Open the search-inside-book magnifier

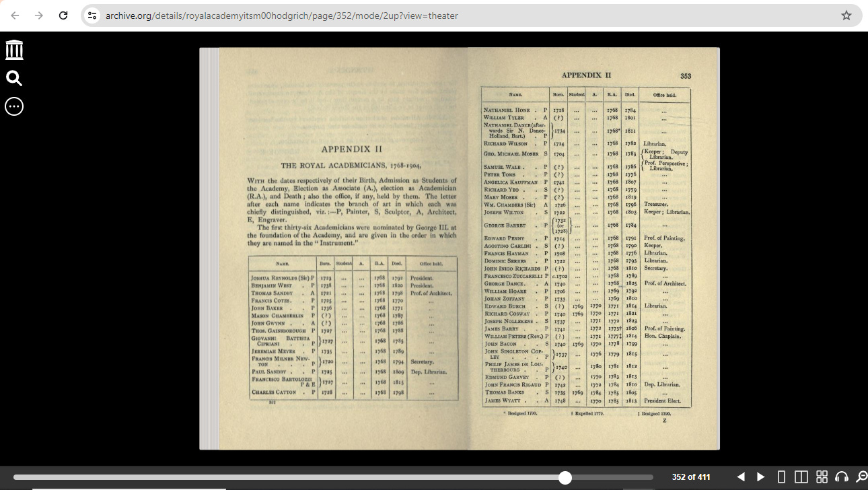(14, 78)
